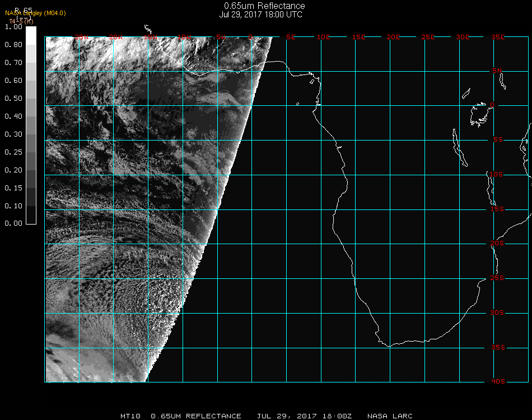The image size is (532, 420).
Task: Click the 0.10 value on the reflectance scale
Action: click(13, 206)
